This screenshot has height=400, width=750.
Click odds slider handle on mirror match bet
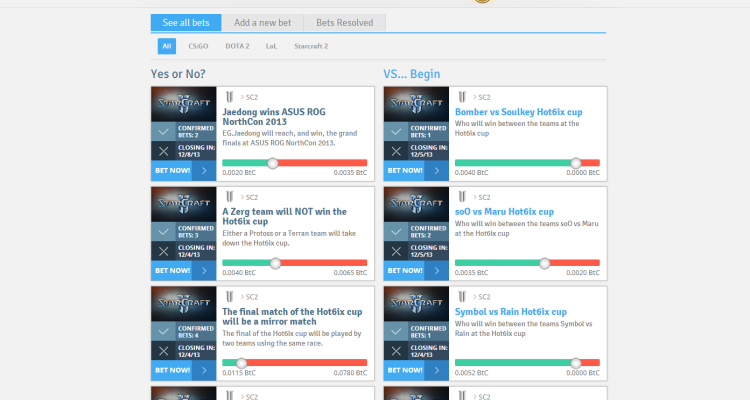coord(242,363)
